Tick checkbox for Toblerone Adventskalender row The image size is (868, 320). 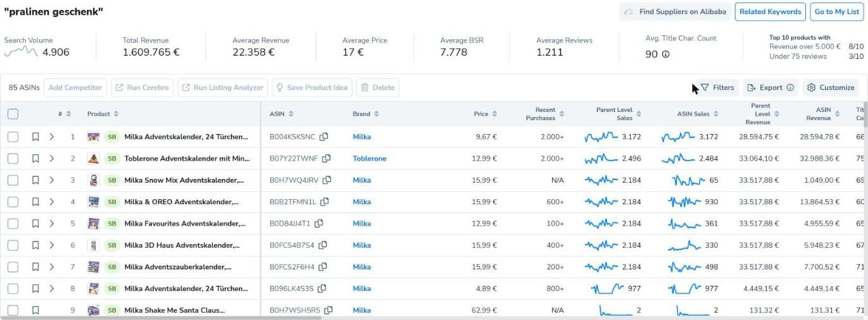click(13, 159)
